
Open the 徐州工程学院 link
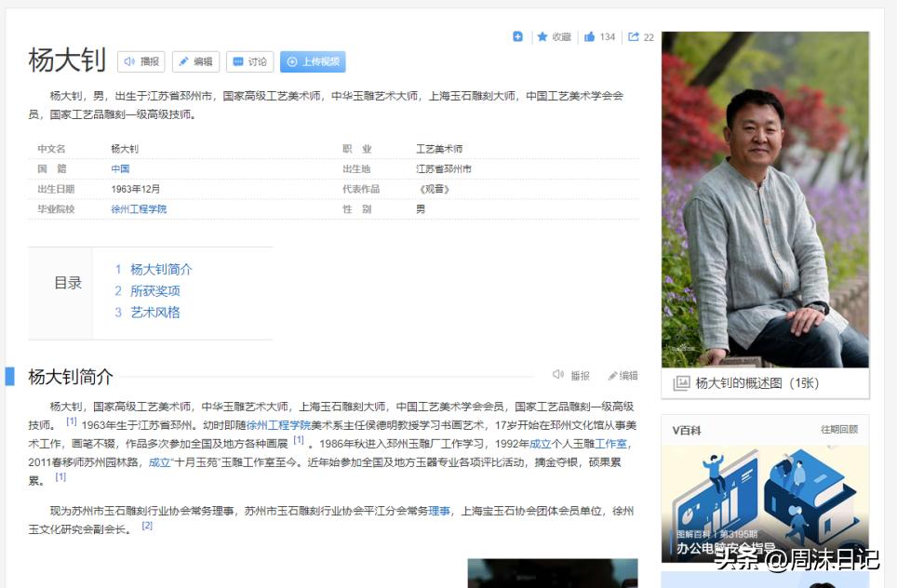pyautogui.click(x=138, y=208)
